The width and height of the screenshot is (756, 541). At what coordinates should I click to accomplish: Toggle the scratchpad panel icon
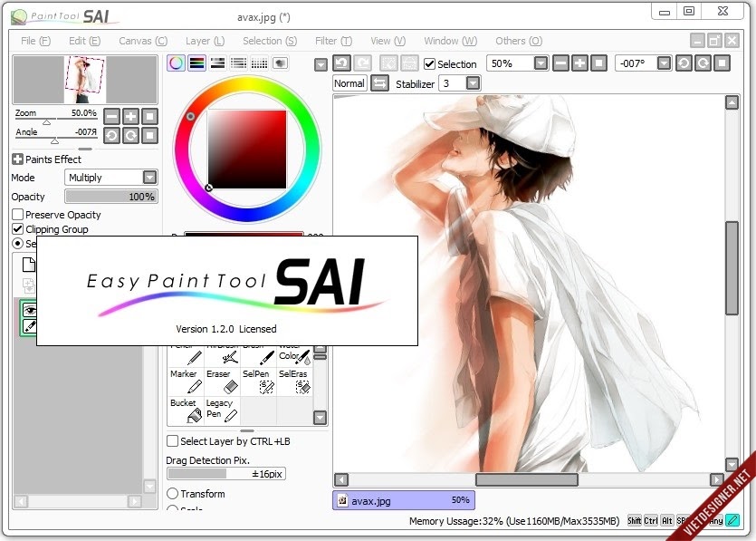(280, 63)
